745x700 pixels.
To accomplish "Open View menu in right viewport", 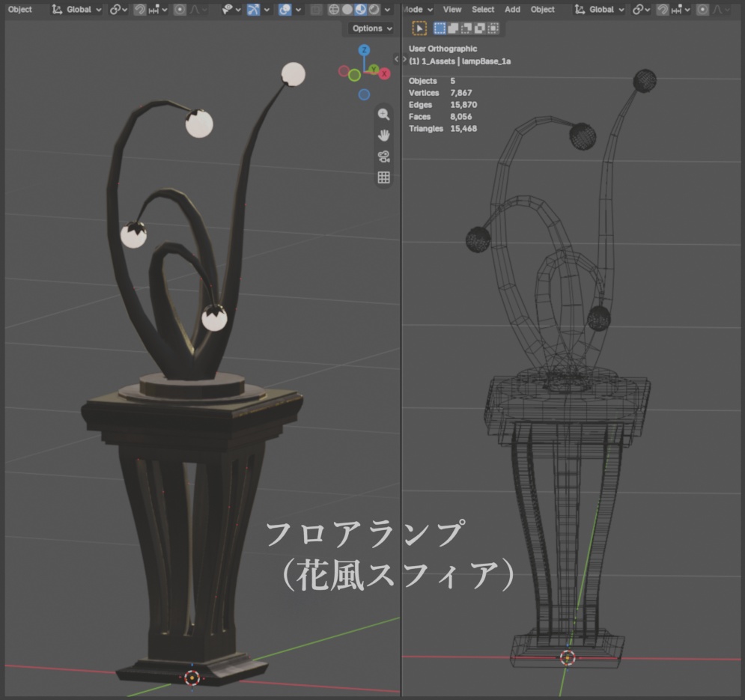I will [451, 10].
